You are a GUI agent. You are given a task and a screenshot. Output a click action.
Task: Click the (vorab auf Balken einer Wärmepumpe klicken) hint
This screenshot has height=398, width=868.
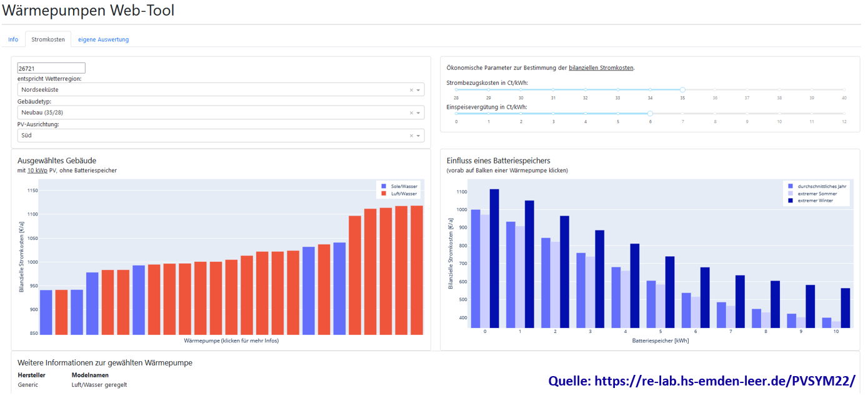click(x=507, y=171)
